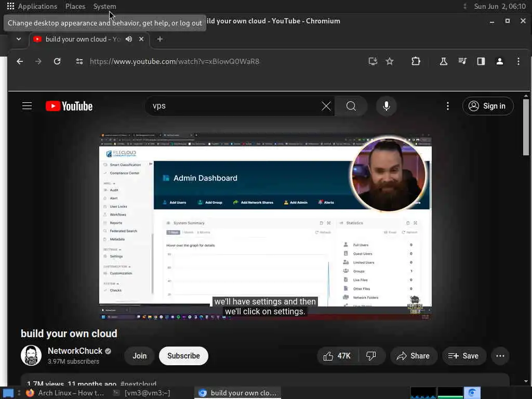Clear the YouTube search text
The image size is (532, 399).
point(326,106)
